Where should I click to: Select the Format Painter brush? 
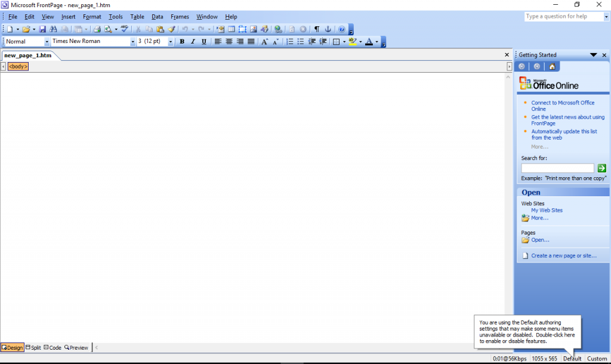(x=171, y=29)
